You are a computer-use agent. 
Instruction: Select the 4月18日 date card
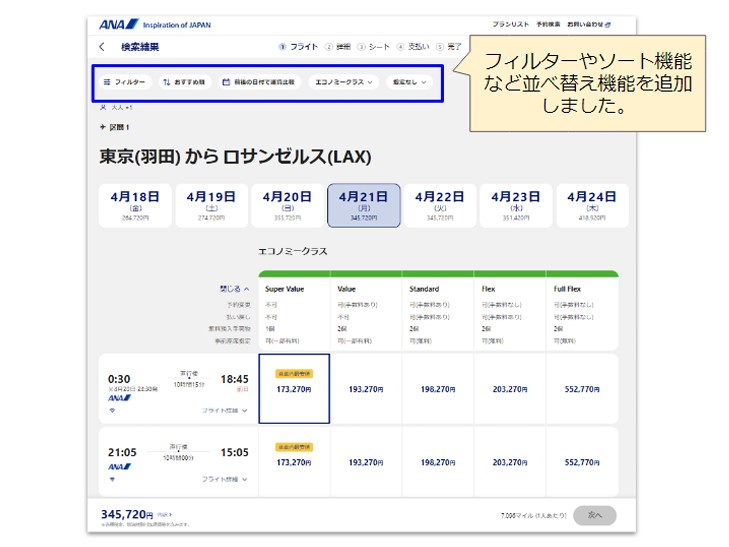click(x=135, y=205)
